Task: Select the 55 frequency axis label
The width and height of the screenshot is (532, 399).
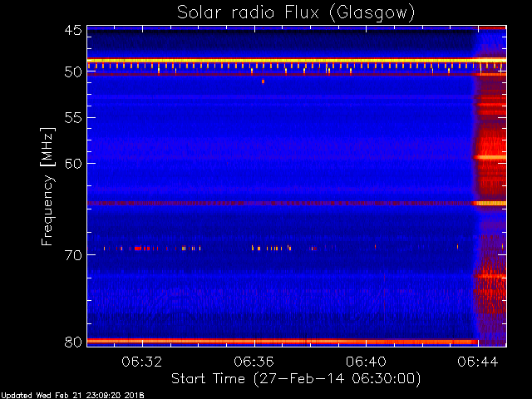Action: point(73,118)
